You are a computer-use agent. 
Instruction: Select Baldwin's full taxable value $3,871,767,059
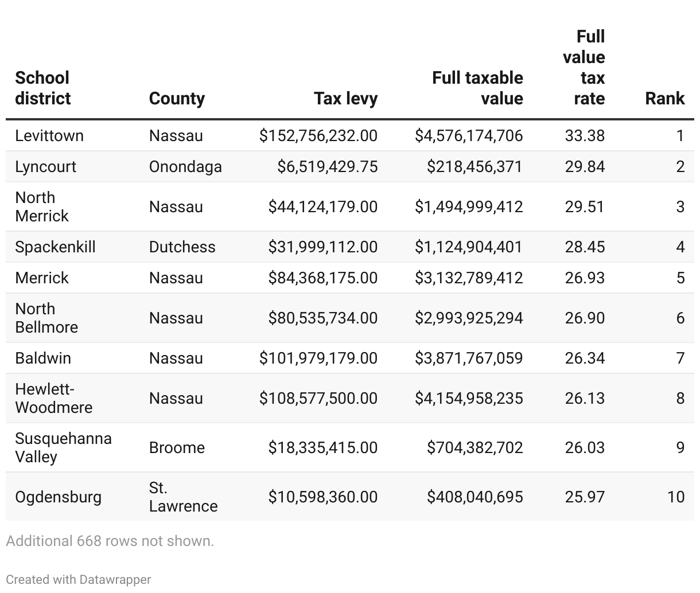(x=469, y=358)
